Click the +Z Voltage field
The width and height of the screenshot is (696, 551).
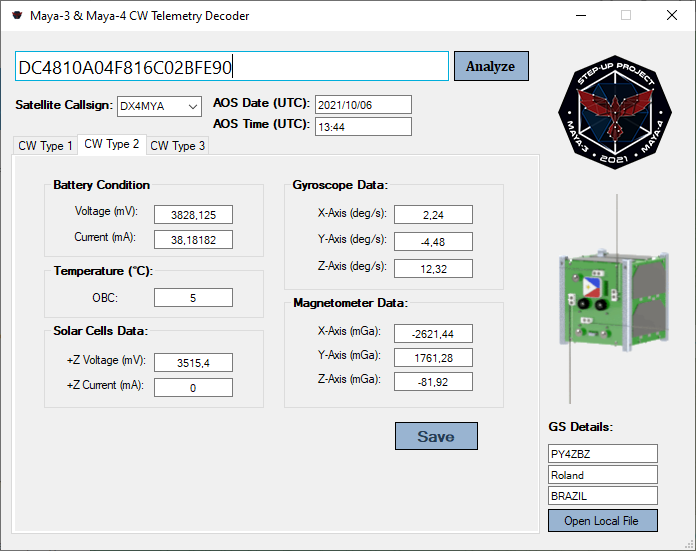point(193,363)
